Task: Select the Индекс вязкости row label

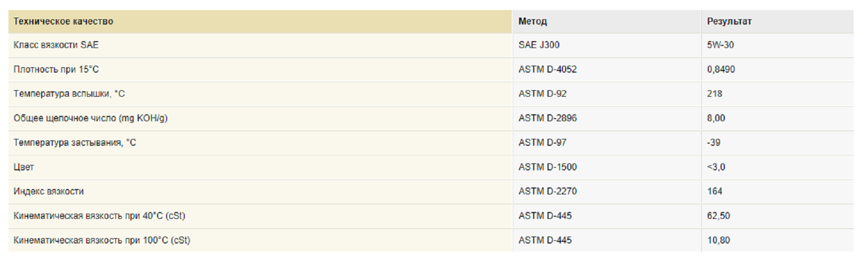Action: click(x=49, y=191)
